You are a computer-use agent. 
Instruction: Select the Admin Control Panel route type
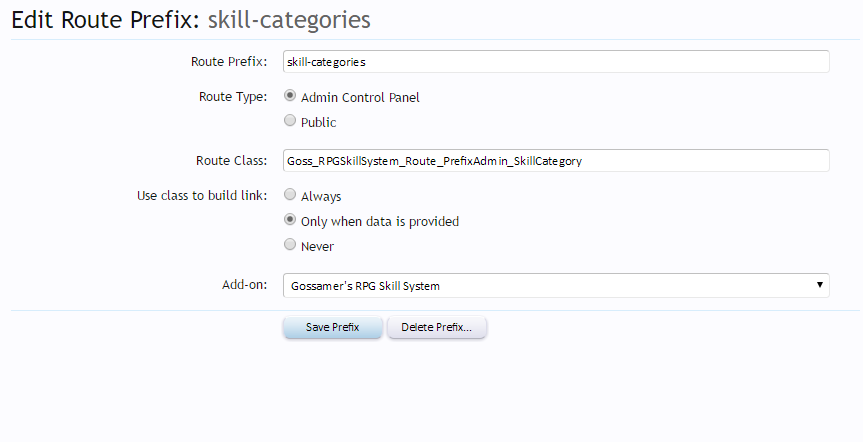click(290, 97)
